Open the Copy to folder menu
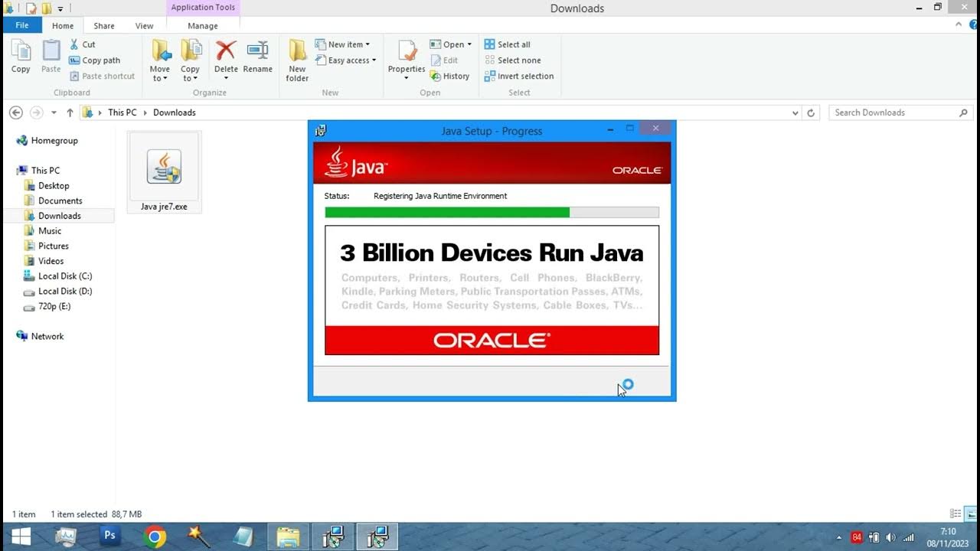980x551 pixels. [190, 60]
